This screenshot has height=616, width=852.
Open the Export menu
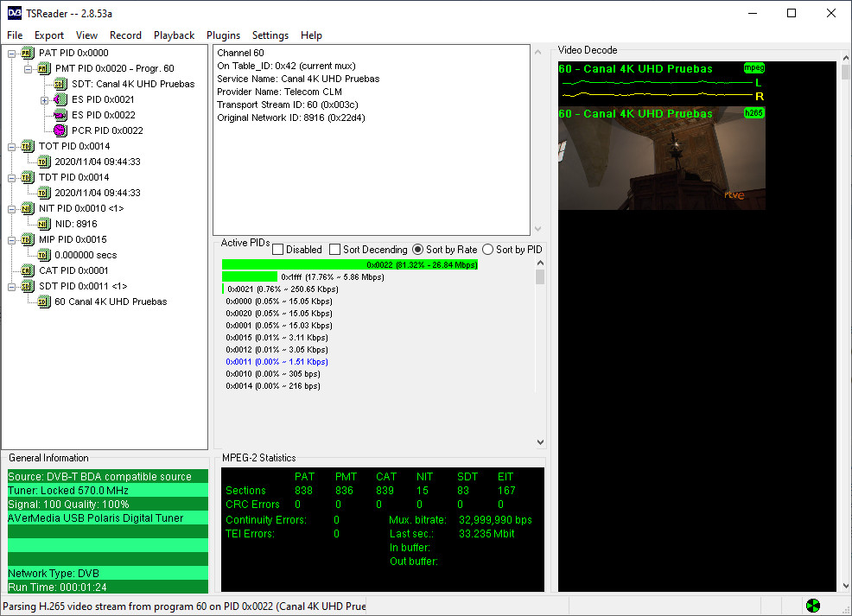pos(49,35)
